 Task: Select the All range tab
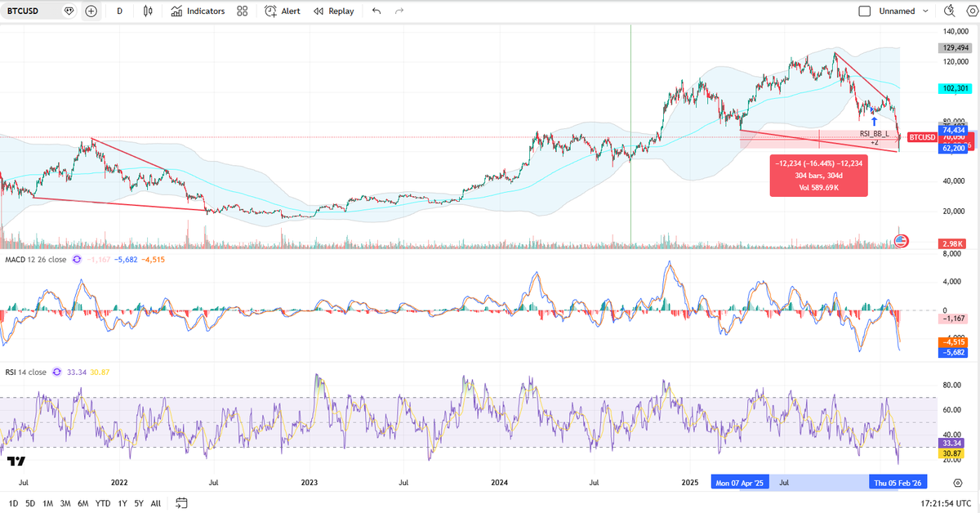point(155,503)
